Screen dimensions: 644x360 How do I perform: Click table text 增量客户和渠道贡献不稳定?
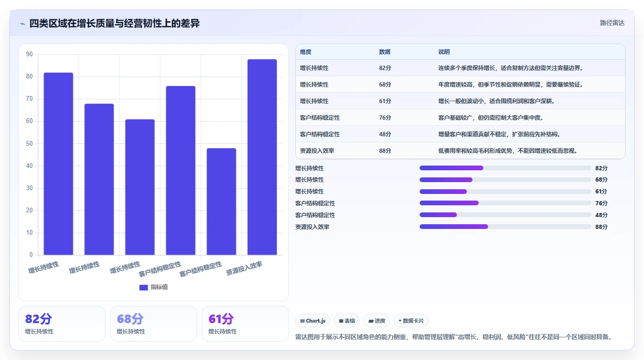(x=472, y=134)
